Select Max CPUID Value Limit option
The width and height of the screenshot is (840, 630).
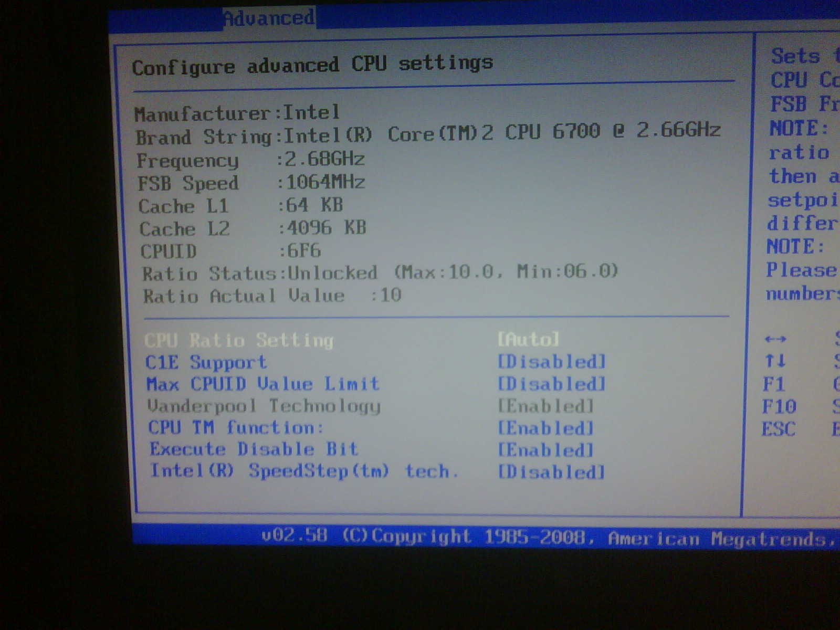point(263,384)
